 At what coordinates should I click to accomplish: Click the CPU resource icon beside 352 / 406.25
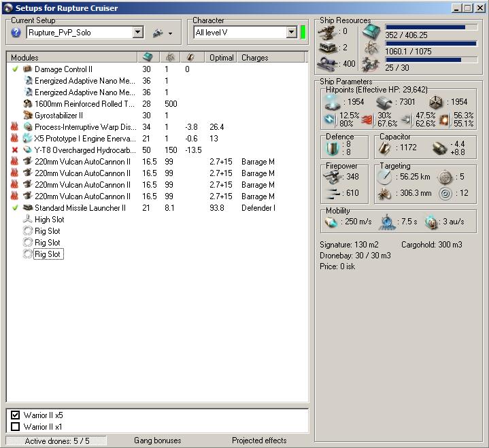[371, 31]
